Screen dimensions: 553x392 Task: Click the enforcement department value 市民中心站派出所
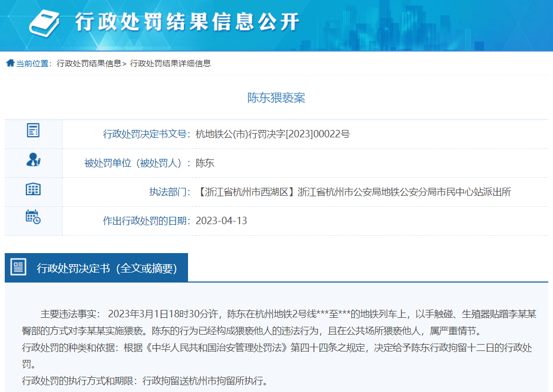click(353, 192)
